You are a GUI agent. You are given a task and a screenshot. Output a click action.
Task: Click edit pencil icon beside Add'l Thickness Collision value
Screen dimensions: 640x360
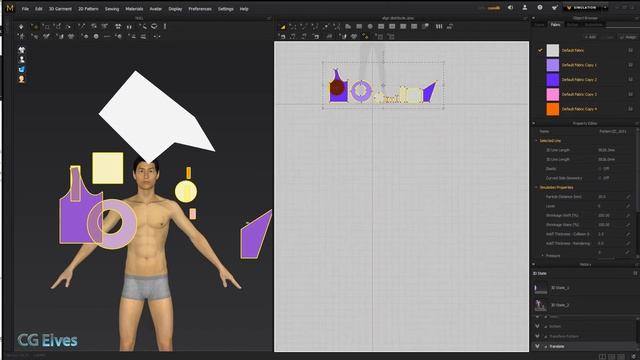pyautogui.click(x=628, y=234)
